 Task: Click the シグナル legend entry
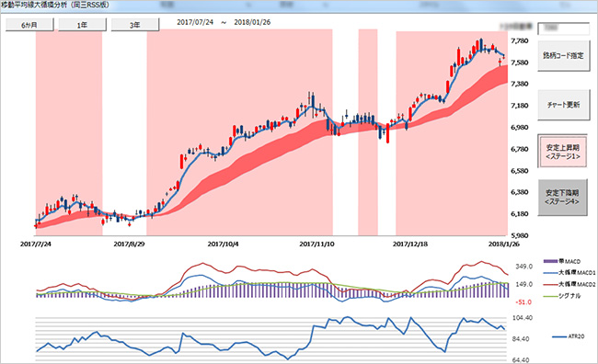[x=562, y=296]
